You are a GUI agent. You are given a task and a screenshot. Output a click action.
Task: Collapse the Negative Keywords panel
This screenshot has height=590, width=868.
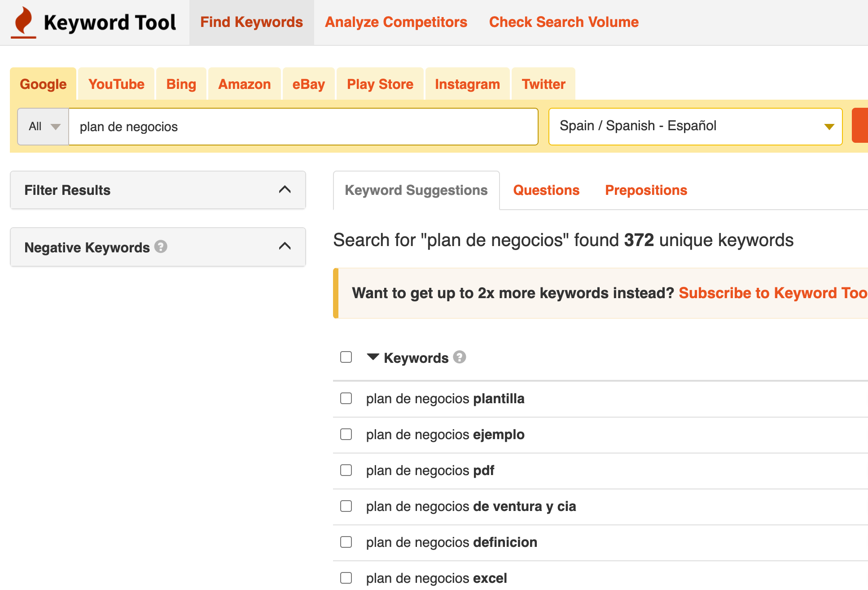tap(285, 246)
